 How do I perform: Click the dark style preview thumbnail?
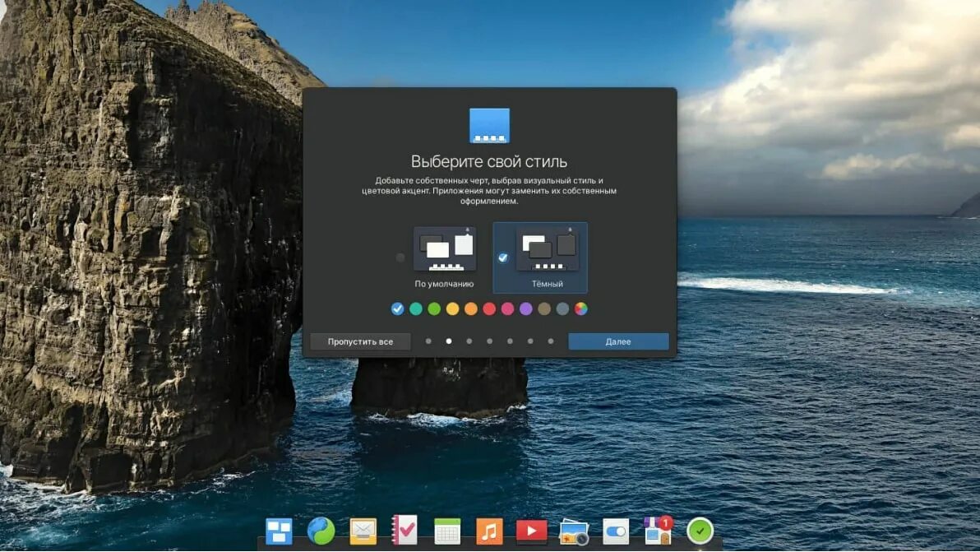click(548, 249)
